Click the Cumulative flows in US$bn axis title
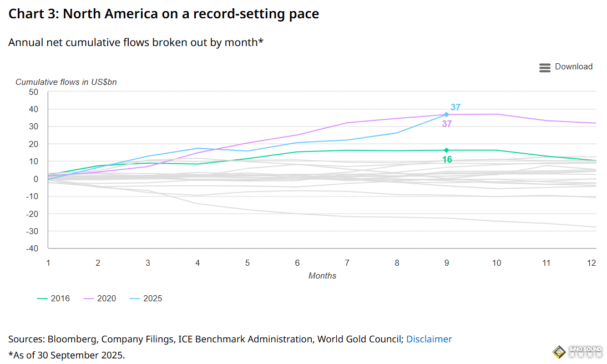Image resolution: width=607 pixels, height=364 pixels. coord(66,82)
